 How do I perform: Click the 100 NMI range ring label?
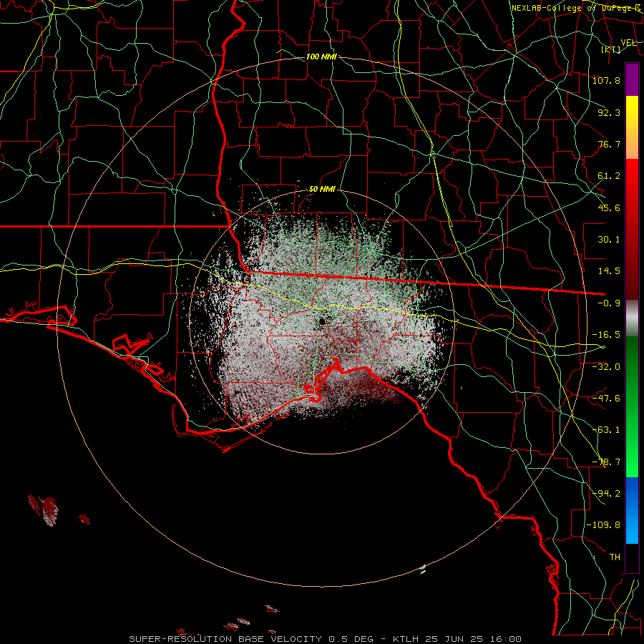321,57
